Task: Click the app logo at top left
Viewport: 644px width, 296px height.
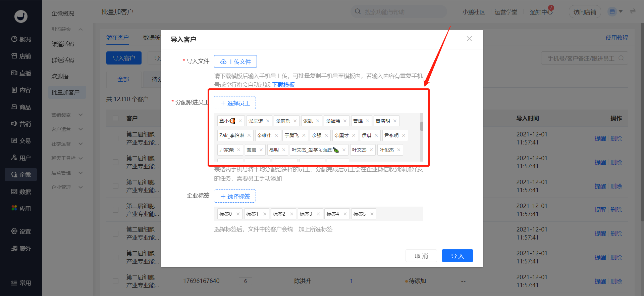Action: 21,16
